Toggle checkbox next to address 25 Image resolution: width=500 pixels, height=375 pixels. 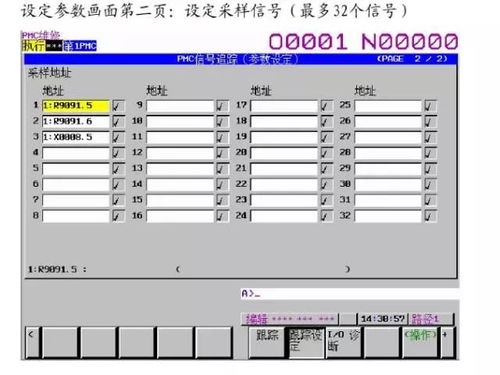[x=430, y=106]
